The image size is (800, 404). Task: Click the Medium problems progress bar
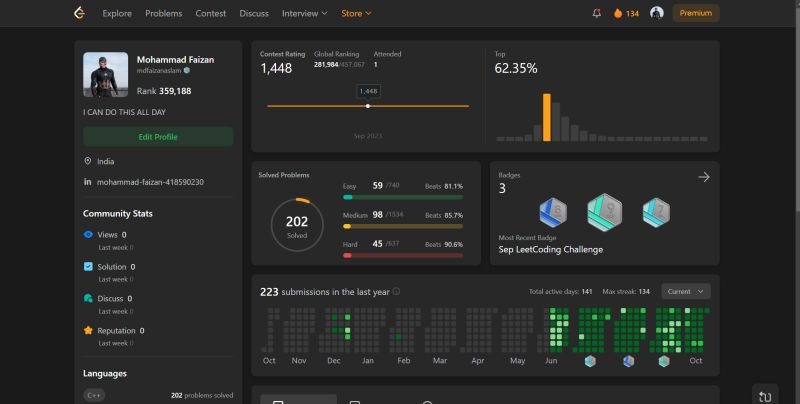pos(403,226)
